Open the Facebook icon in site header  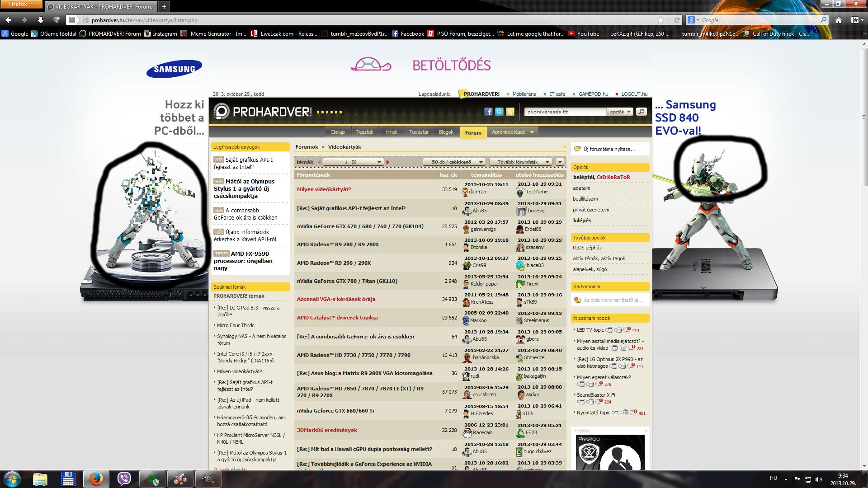488,112
